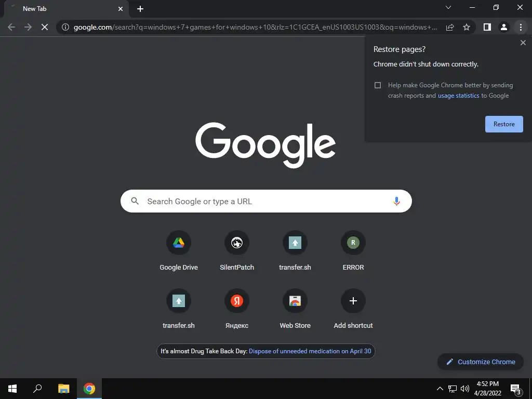The height and width of the screenshot is (399, 532).
Task: Open the Action Center notifications icon
Action: [515, 389]
